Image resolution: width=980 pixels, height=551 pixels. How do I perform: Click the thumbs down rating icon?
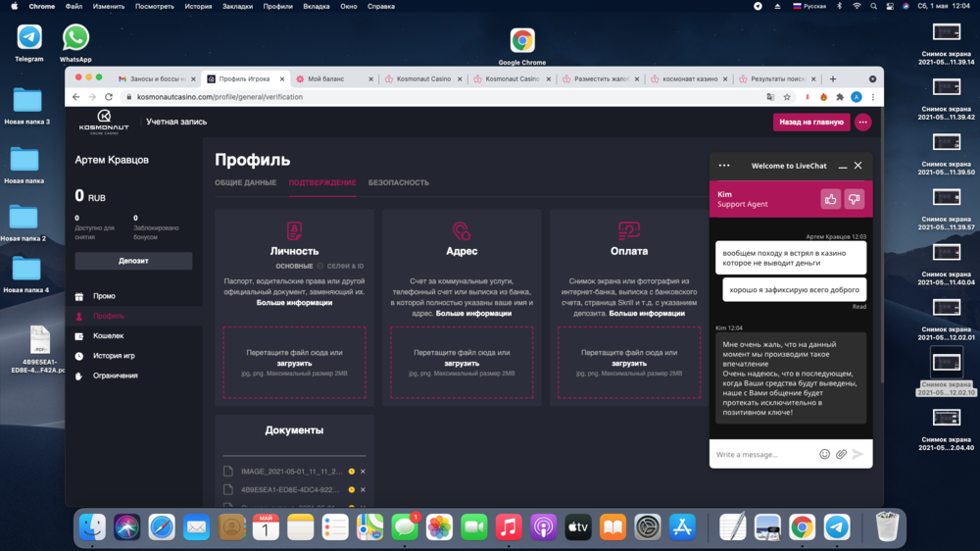[855, 199]
